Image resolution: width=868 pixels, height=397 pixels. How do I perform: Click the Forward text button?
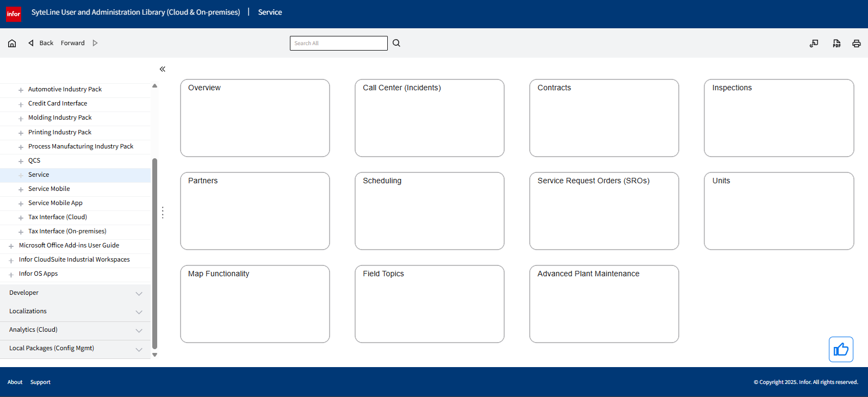(x=73, y=43)
